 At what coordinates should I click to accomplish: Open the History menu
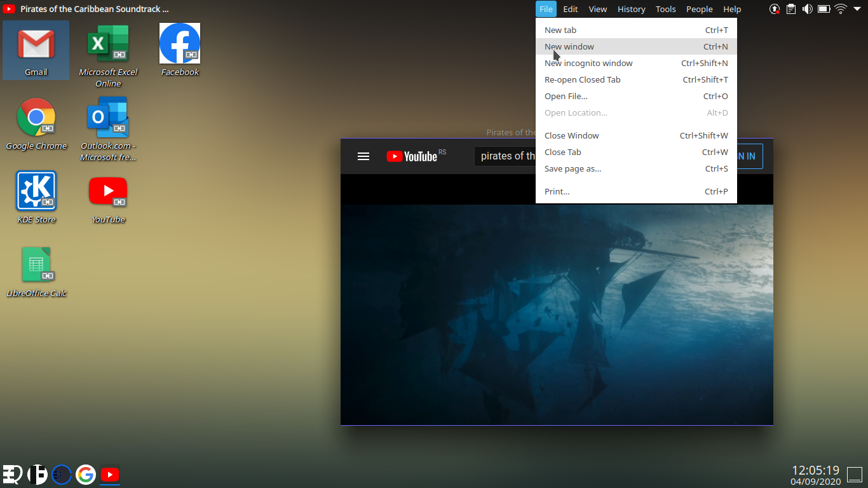[632, 9]
